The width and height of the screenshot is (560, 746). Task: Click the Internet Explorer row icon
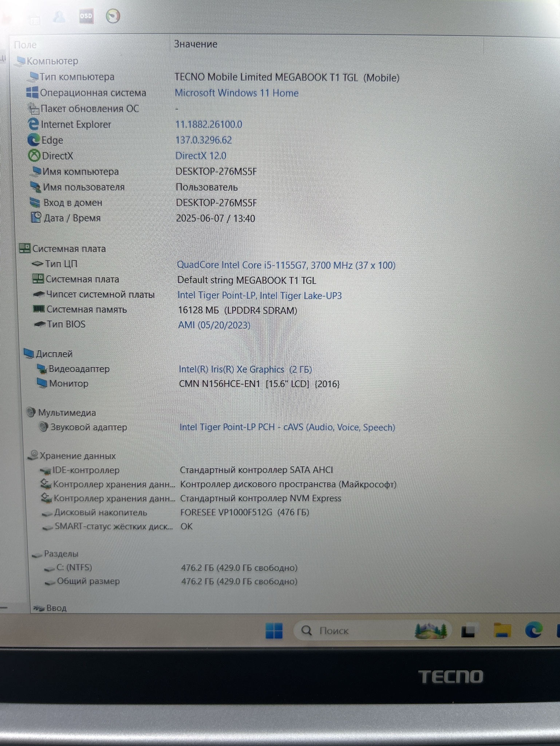point(33,124)
